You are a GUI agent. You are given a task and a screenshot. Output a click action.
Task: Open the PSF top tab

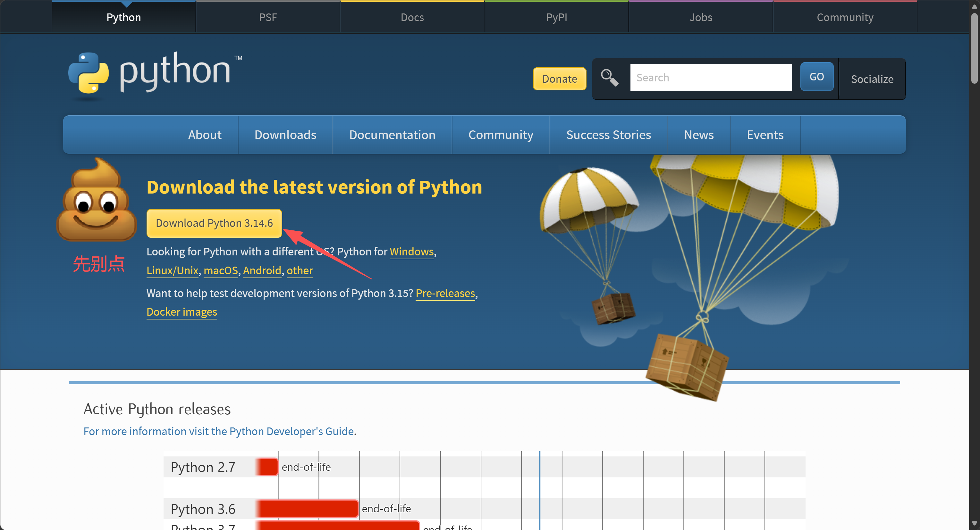[x=268, y=17]
